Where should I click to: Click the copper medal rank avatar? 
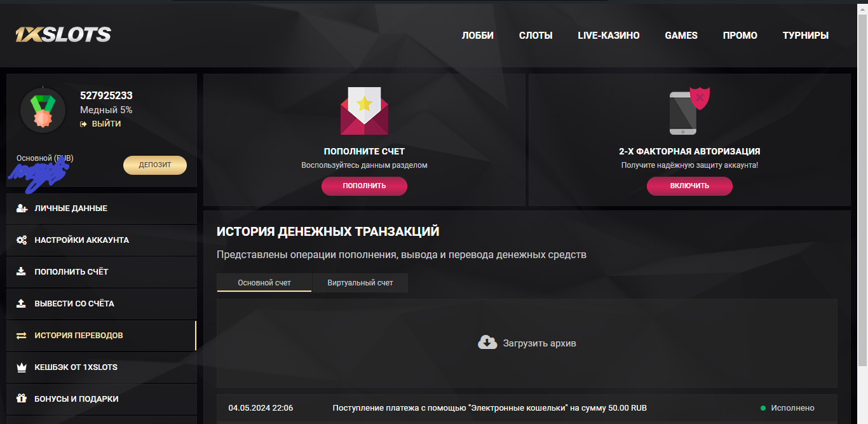43,110
